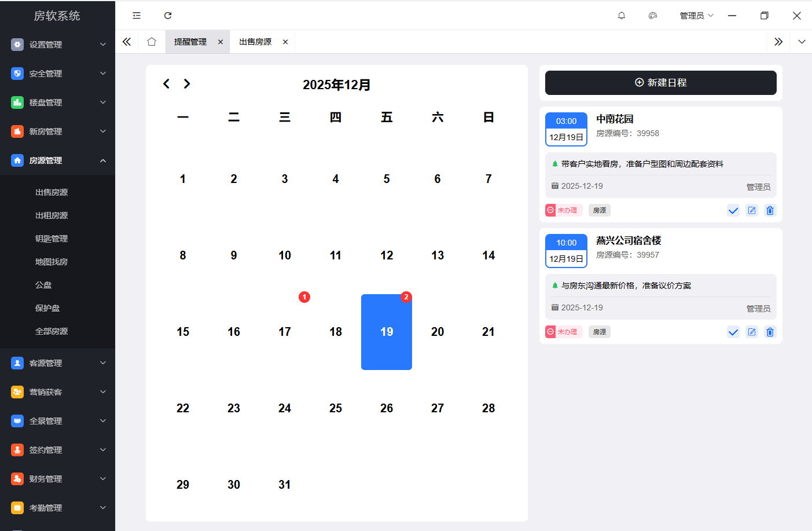Click the refresh icon to reload the page
The height and width of the screenshot is (531, 812).
pos(168,16)
